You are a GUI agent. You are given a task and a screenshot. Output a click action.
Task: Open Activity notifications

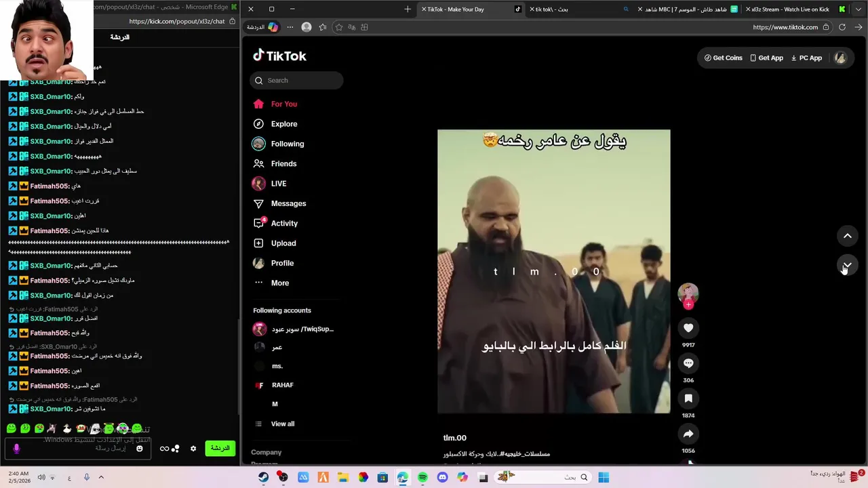coord(275,223)
